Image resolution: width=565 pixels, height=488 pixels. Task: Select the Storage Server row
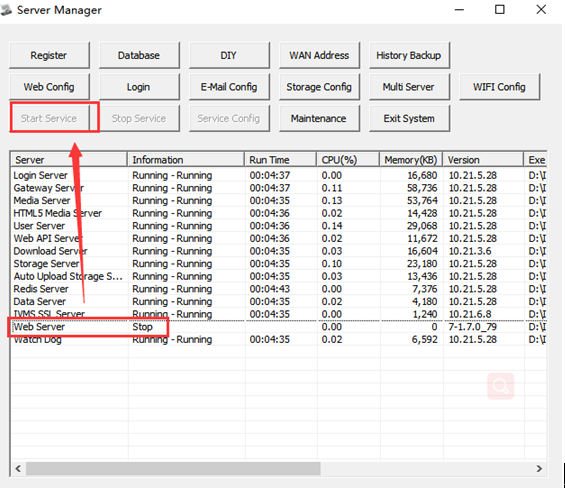[x=279, y=264]
